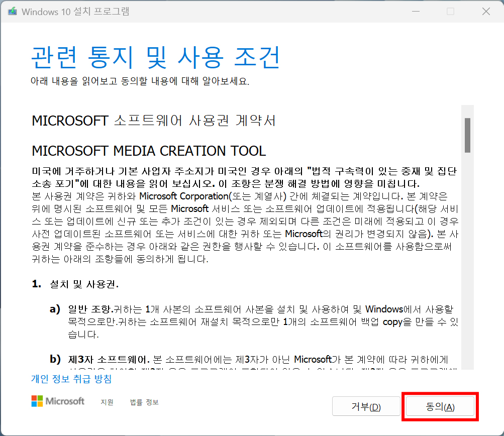The height and width of the screenshot is (436, 504).
Task: Click the Windows 10 setup title bar icon
Action: [x=12, y=11]
